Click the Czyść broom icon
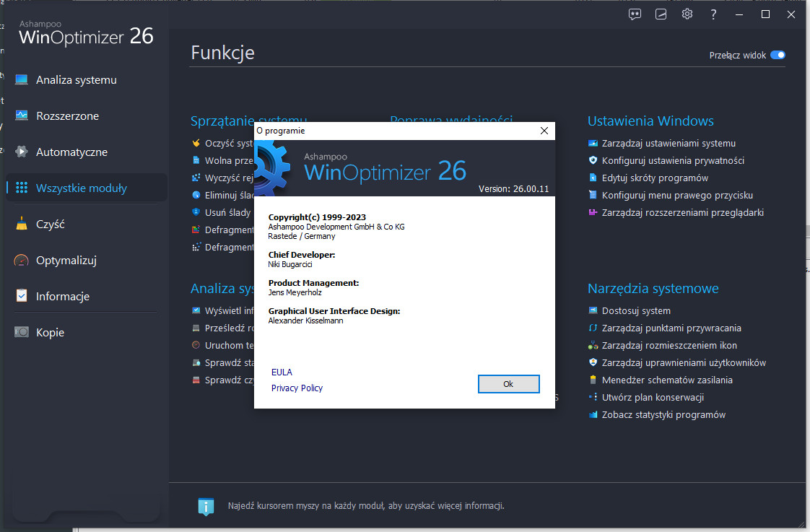Image resolution: width=810 pixels, height=532 pixels. [21, 223]
